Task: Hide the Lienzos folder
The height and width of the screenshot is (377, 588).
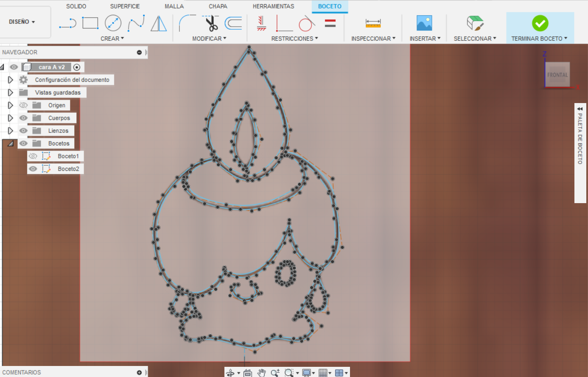Action: 23,131
